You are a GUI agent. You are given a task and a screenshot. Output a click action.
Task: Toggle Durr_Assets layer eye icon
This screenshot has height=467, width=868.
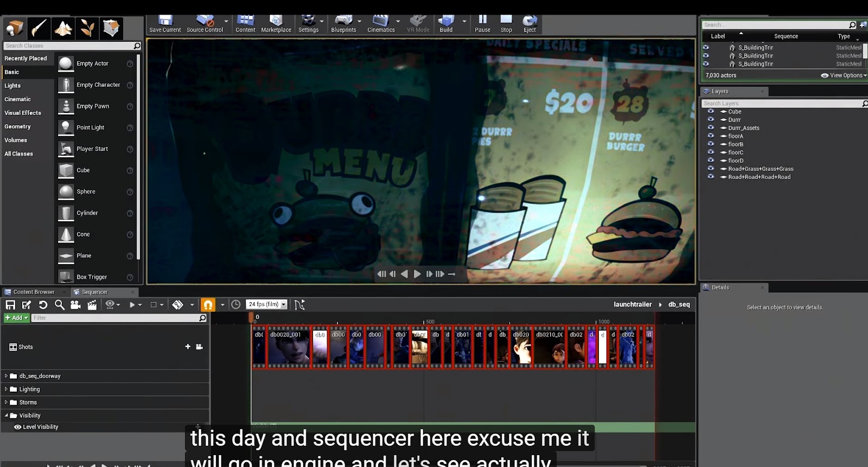click(711, 127)
